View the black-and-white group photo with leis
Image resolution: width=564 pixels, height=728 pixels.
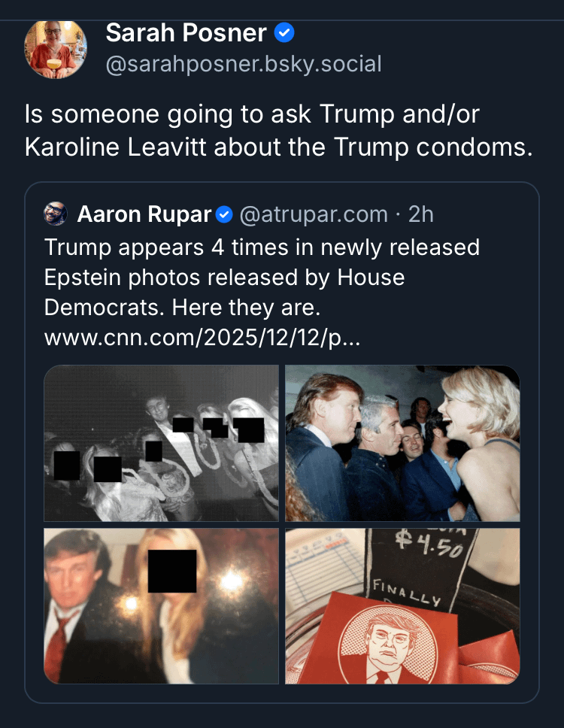click(x=161, y=444)
